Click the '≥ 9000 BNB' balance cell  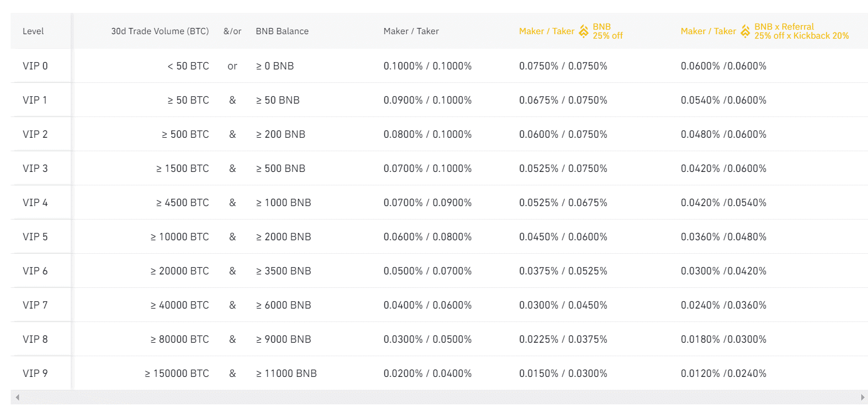click(x=284, y=339)
